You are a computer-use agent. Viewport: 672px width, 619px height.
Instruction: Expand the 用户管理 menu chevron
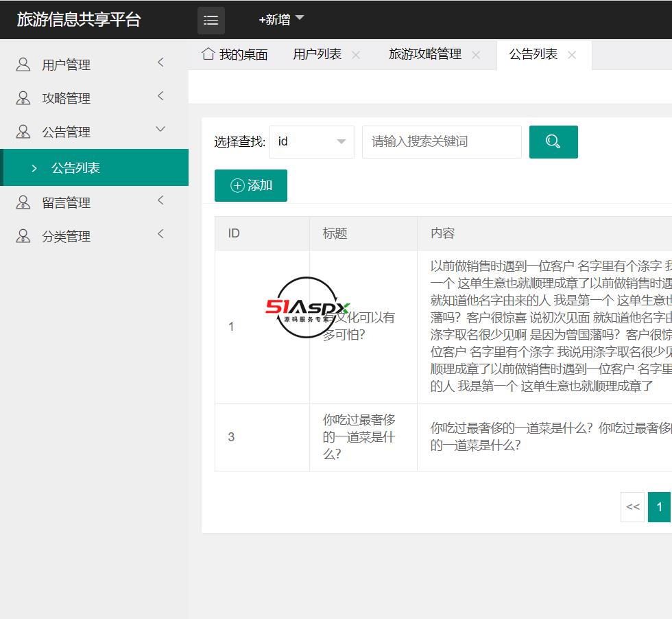pyautogui.click(x=160, y=63)
